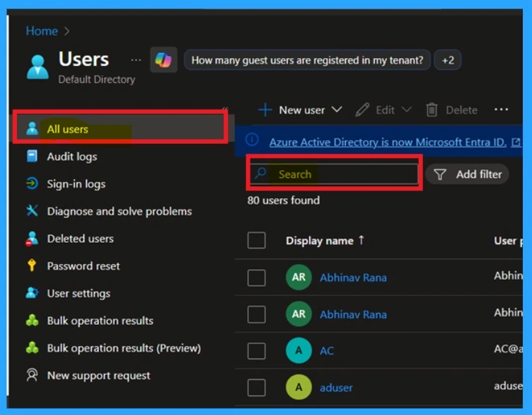Viewport: 532px width, 415px height.
Task: Open Deleted users in the sidebar
Action: pyautogui.click(x=81, y=239)
